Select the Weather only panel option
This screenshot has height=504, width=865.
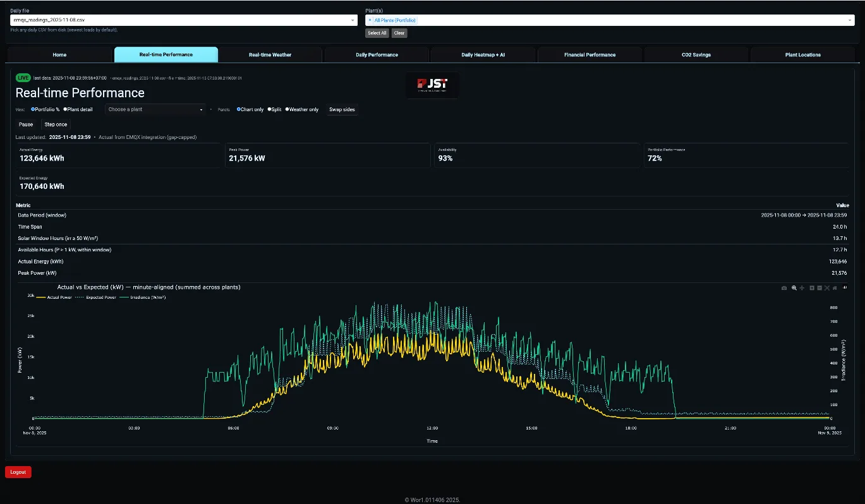click(x=302, y=109)
